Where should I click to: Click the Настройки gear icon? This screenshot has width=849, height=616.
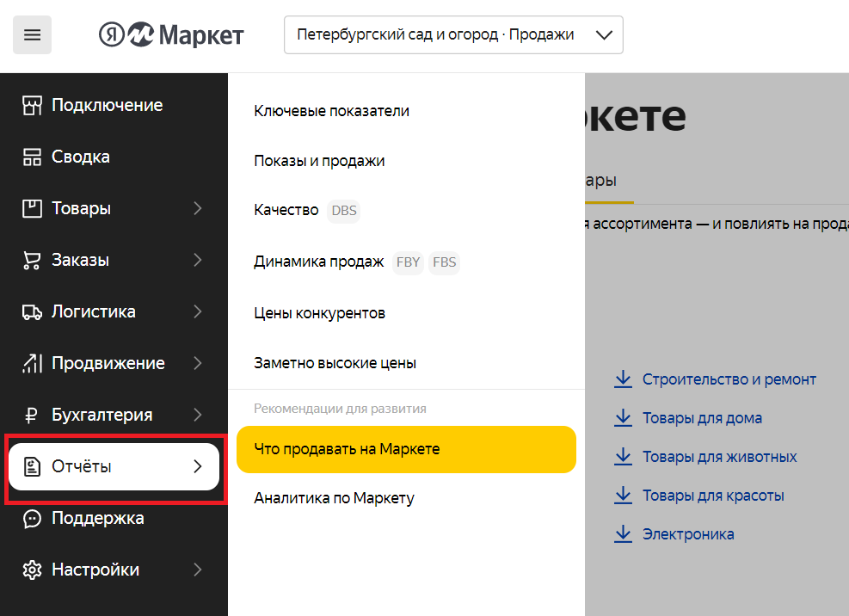point(32,570)
